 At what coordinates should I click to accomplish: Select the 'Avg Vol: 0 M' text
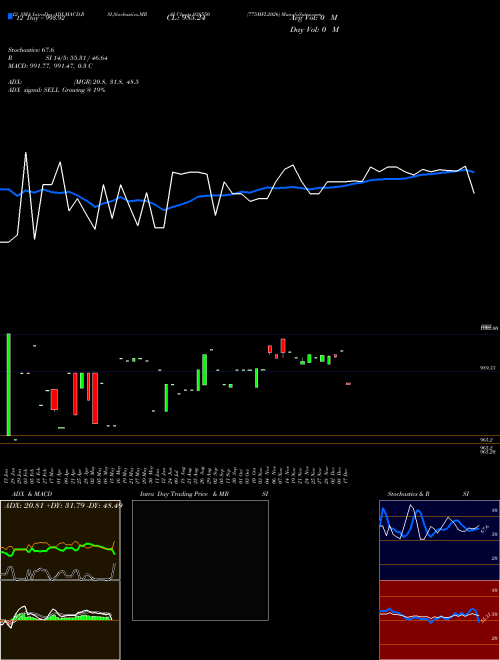pos(314,18)
